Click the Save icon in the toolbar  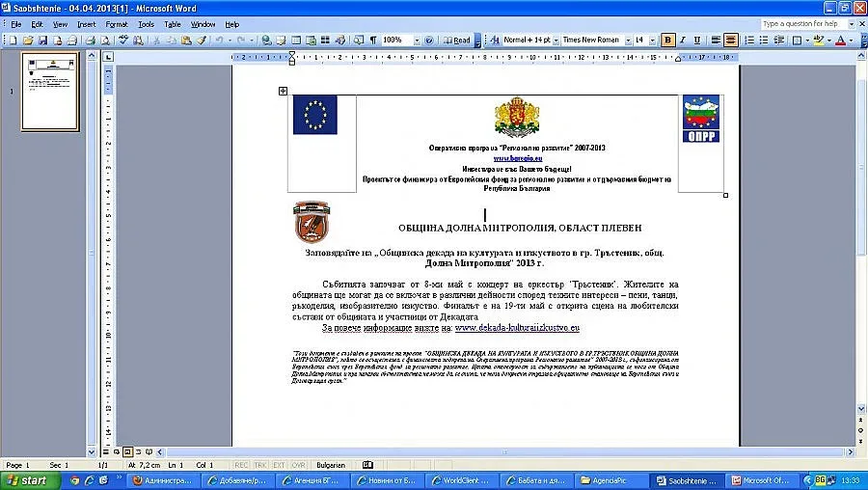coord(42,41)
